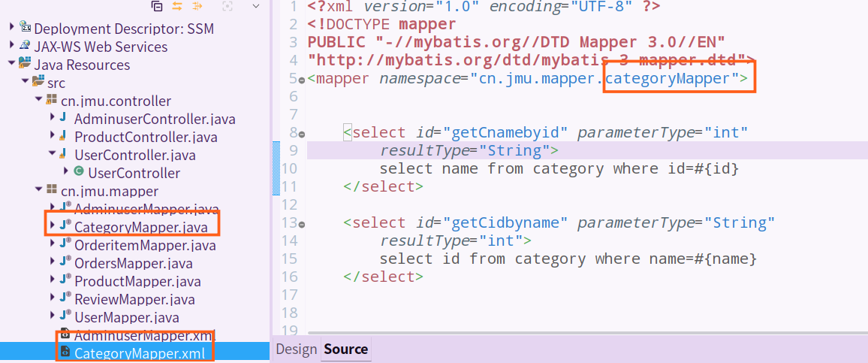868x363 pixels.
Task: Click the UserMapper.java interface icon
Action: click(x=65, y=316)
